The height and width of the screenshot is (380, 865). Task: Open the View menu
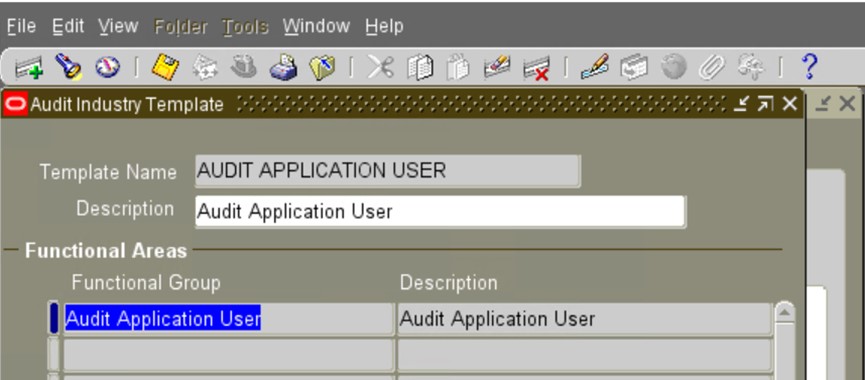coord(118,26)
